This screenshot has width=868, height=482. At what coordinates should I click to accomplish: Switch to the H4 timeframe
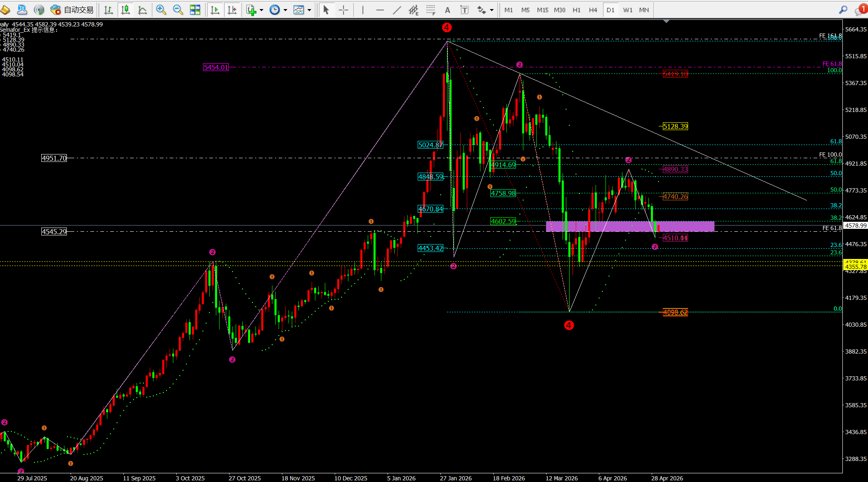(593, 10)
